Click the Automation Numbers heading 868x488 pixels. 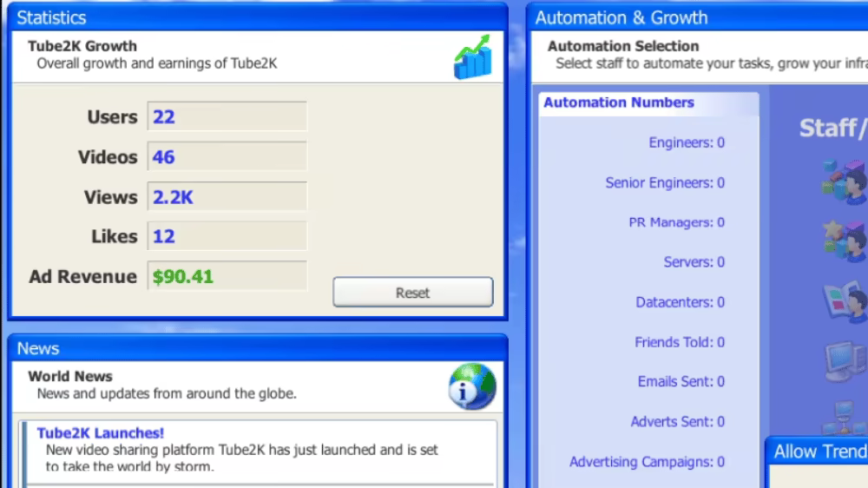click(619, 102)
